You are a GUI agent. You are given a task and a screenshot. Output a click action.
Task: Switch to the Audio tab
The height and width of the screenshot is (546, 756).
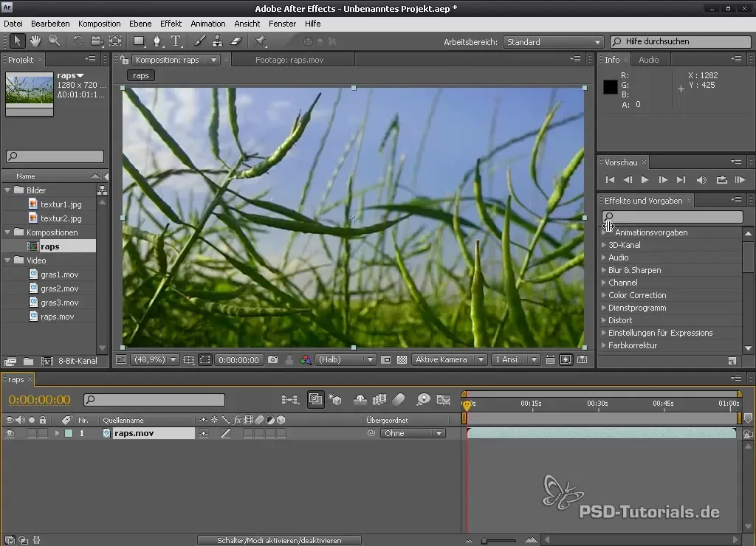click(648, 60)
